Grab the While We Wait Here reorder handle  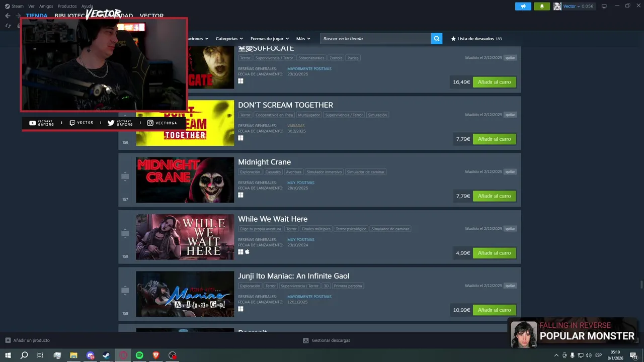point(125,233)
